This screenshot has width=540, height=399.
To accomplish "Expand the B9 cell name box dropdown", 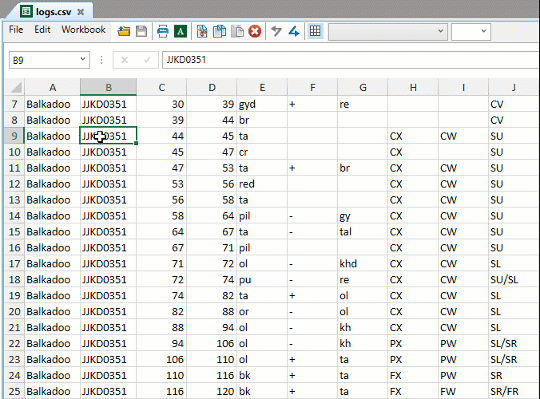I will pyautogui.click(x=83, y=59).
